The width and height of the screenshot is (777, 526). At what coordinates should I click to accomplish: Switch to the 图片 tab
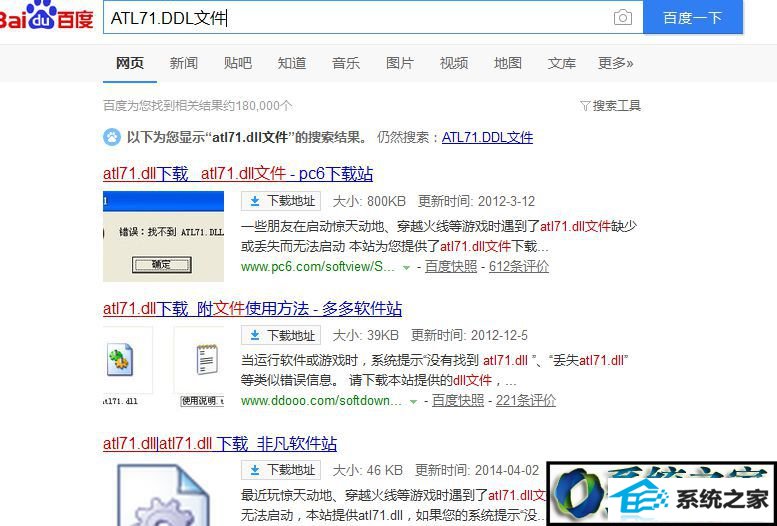pos(400,63)
